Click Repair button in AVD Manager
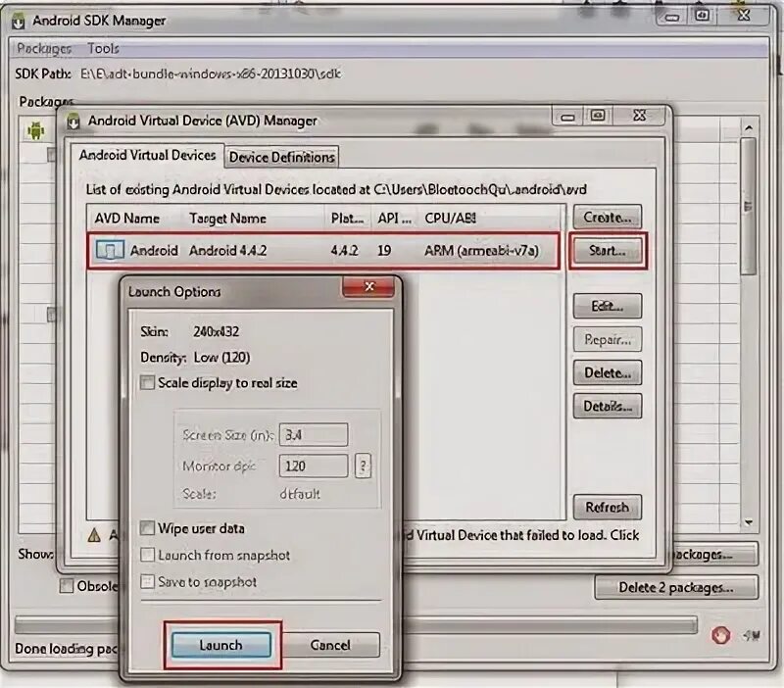This screenshot has height=688, width=784. pos(607,339)
